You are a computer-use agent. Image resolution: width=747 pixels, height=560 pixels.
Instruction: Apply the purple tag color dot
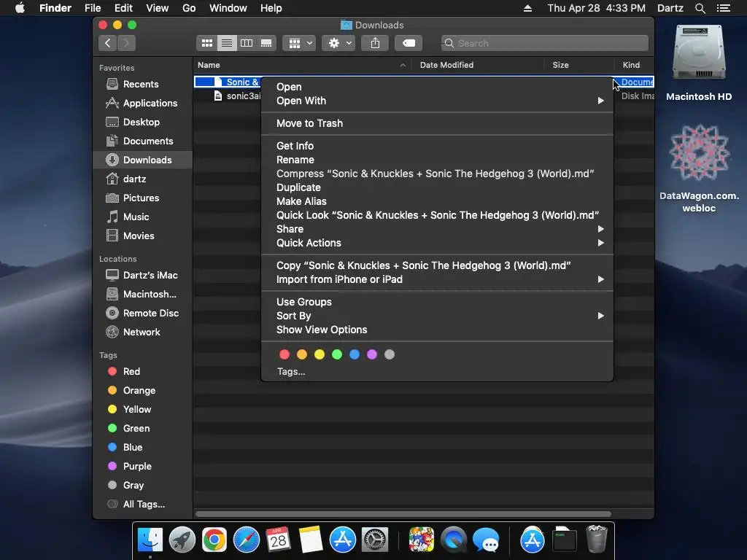[x=372, y=354]
